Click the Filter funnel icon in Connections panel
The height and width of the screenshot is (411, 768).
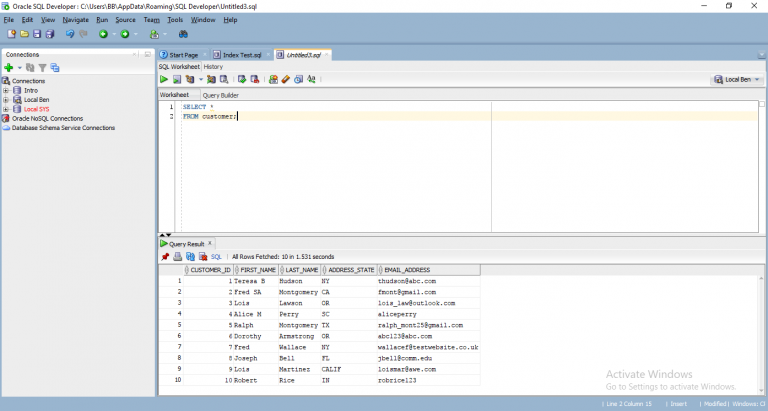pyautogui.click(x=43, y=68)
